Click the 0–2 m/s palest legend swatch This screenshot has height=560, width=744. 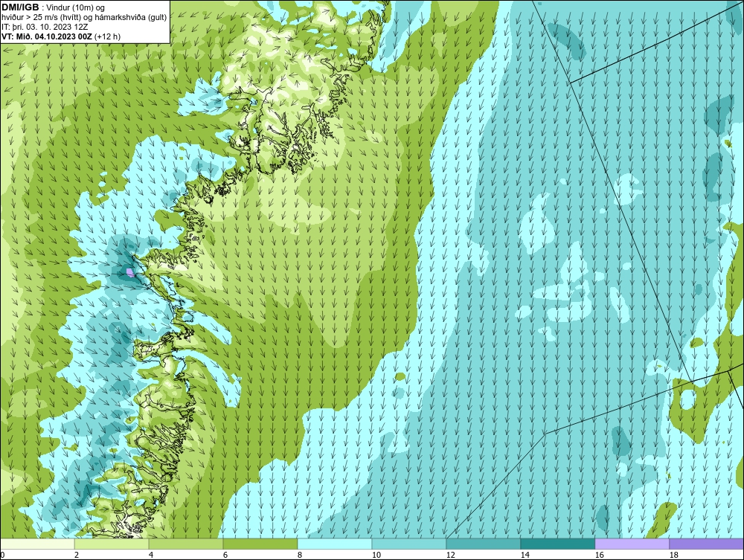pos(37,544)
